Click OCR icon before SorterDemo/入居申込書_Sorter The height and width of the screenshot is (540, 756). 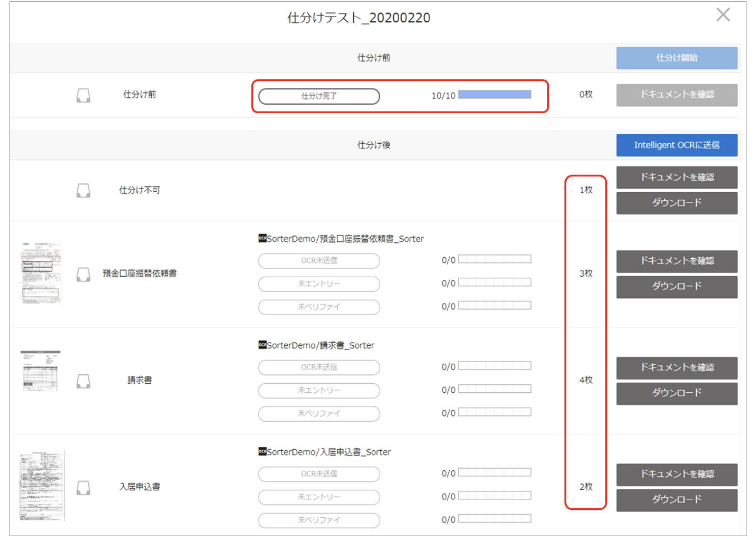point(262,452)
